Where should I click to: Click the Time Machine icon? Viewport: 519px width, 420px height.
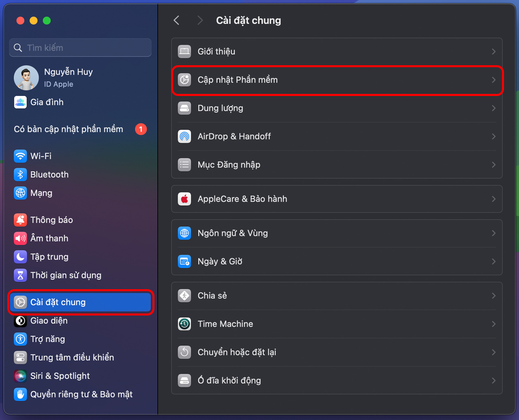(x=184, y=324)
